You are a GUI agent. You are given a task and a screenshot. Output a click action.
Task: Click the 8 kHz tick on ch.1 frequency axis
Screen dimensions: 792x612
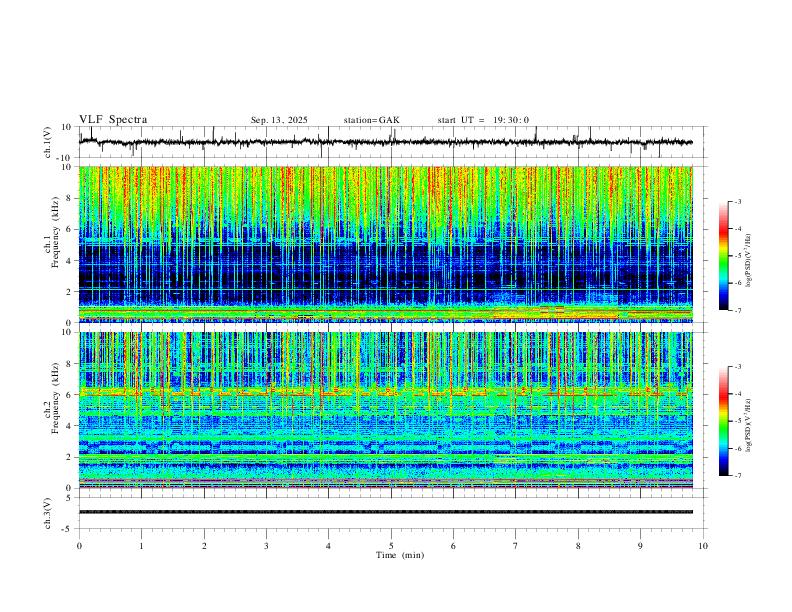point(70,198)
